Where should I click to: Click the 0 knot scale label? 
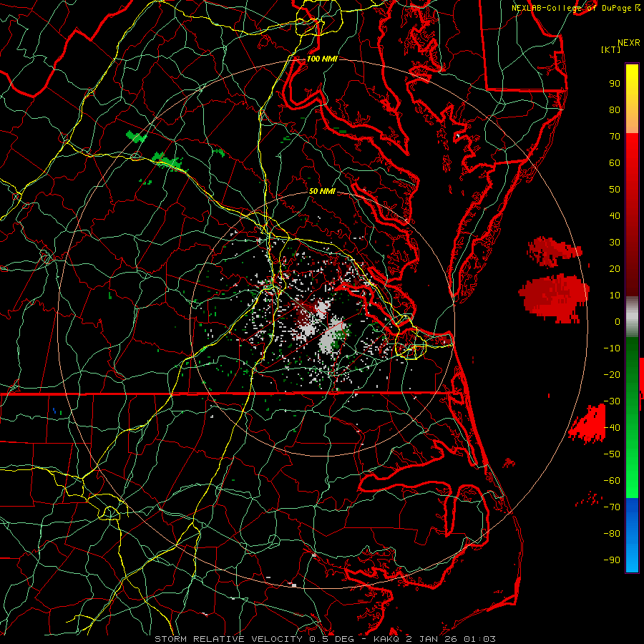(x=618, y=321)
